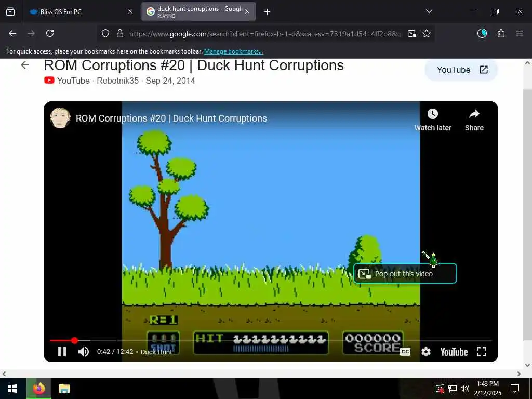The width and height of the screenshot is (532, 399).
Task: Click the red playhead scrubber dot
Action: [x=75, y=340]
